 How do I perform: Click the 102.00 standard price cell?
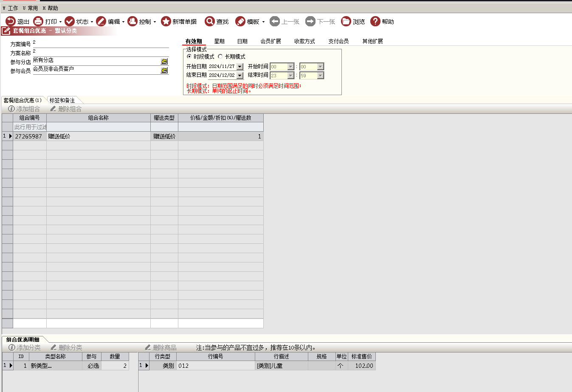(x=362, y=366)
